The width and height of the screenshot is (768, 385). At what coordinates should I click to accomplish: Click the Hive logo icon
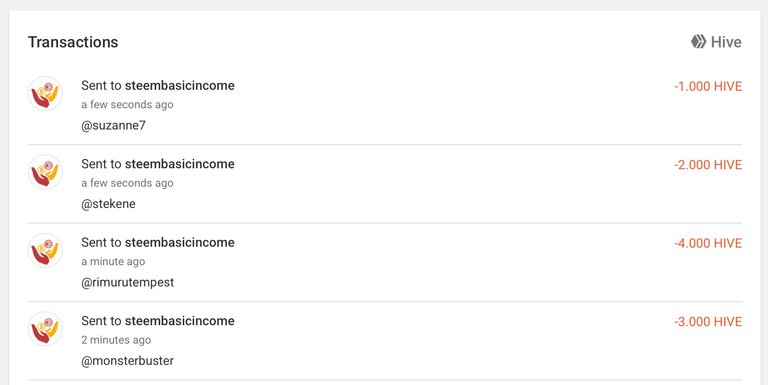(x=698, y=42)
